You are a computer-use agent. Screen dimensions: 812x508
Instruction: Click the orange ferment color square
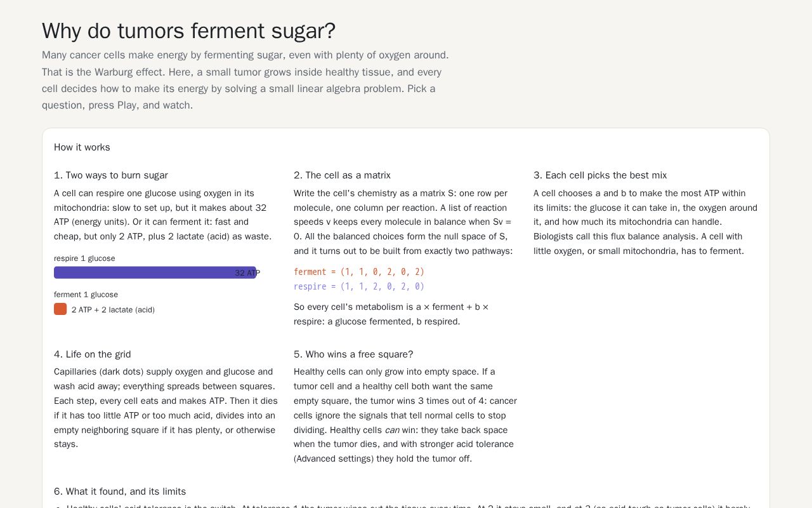point(60,309)
